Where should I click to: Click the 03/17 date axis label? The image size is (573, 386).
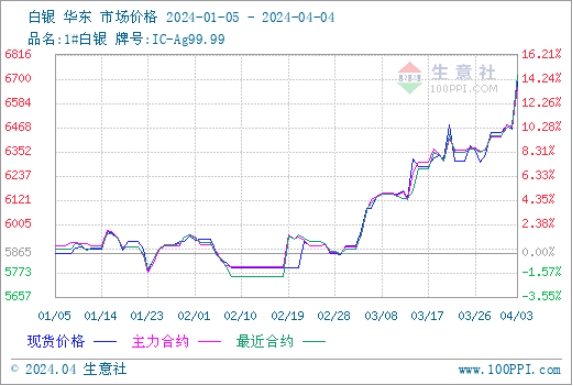click(x=427, y=316)
